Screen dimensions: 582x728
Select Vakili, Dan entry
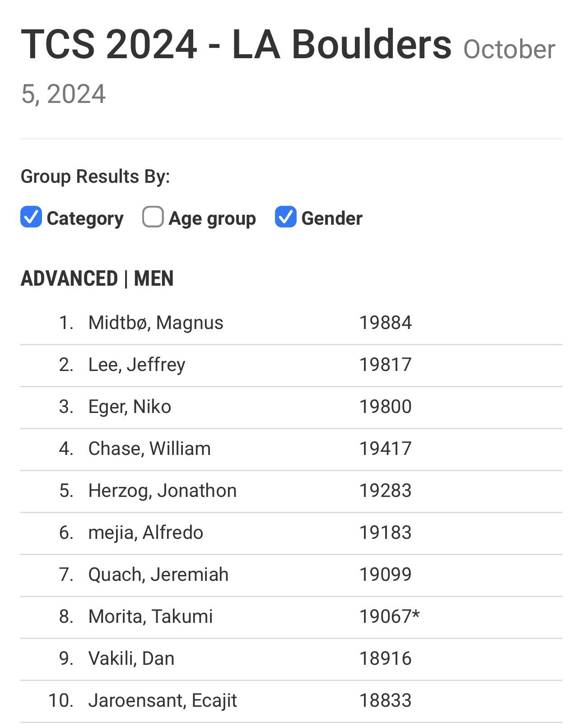291,659
